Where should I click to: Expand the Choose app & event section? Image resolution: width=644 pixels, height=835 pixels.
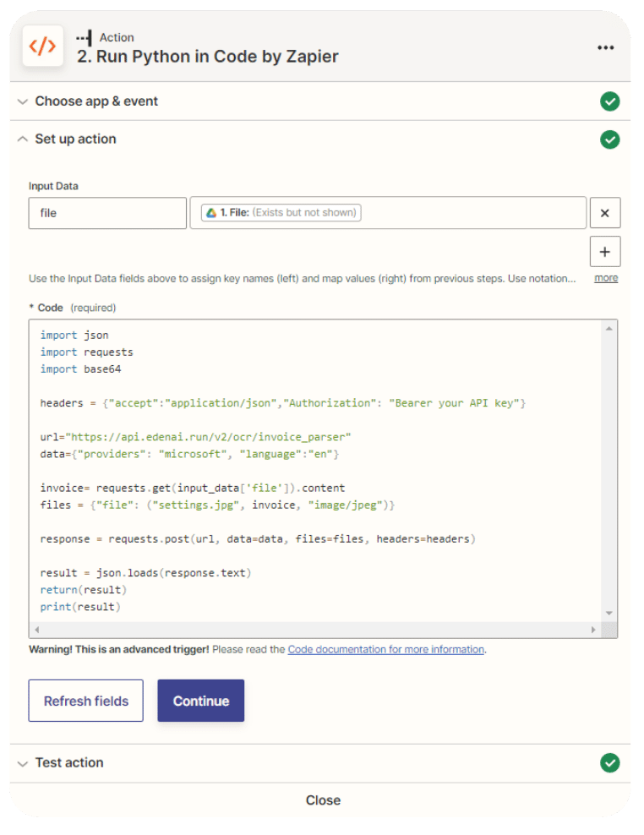click(96, 101)
